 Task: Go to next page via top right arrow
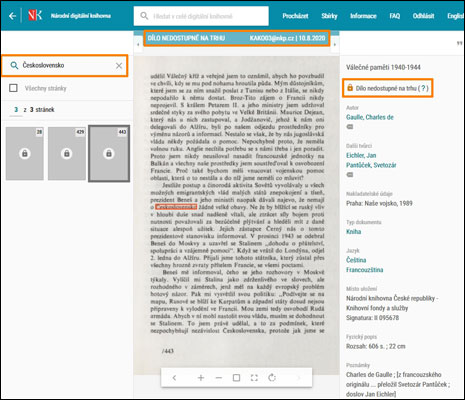(335, 44)
